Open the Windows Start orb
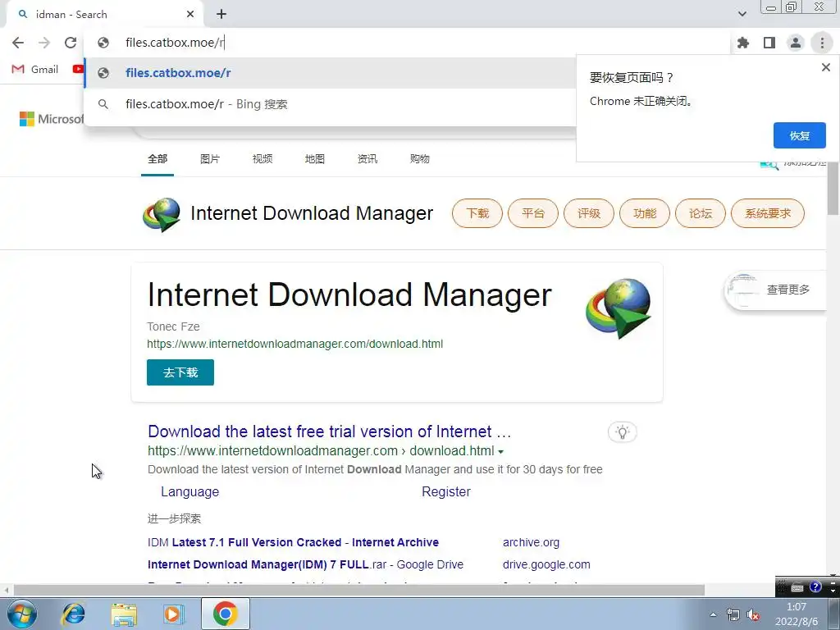The height and width of the screenshot is (630, 840). point(22,614)
